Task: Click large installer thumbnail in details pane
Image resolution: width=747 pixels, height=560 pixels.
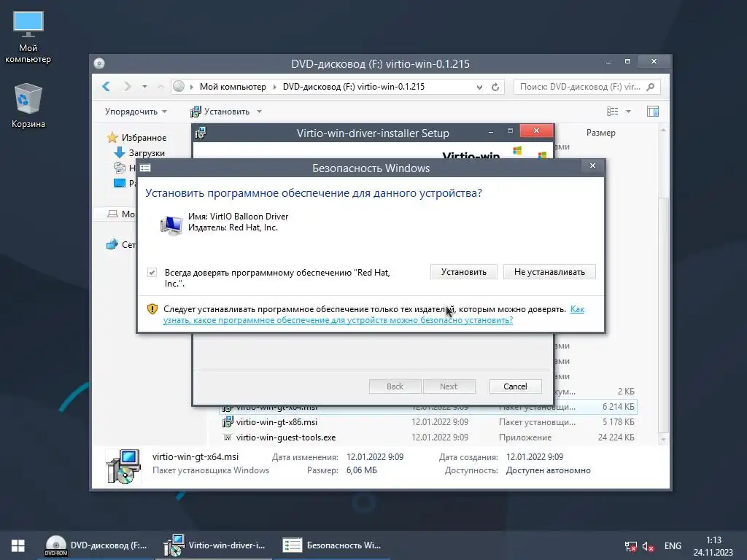Action: coord(123,466)
